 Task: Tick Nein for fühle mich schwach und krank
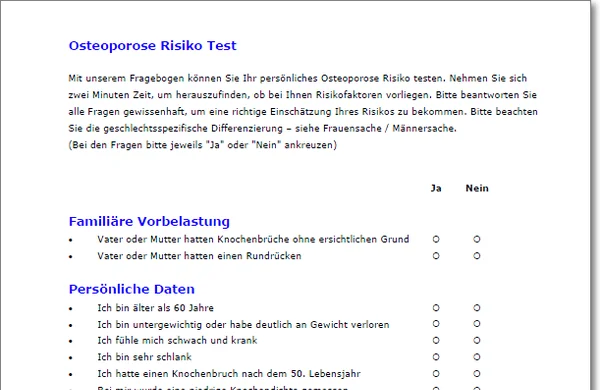coord(476,340)
